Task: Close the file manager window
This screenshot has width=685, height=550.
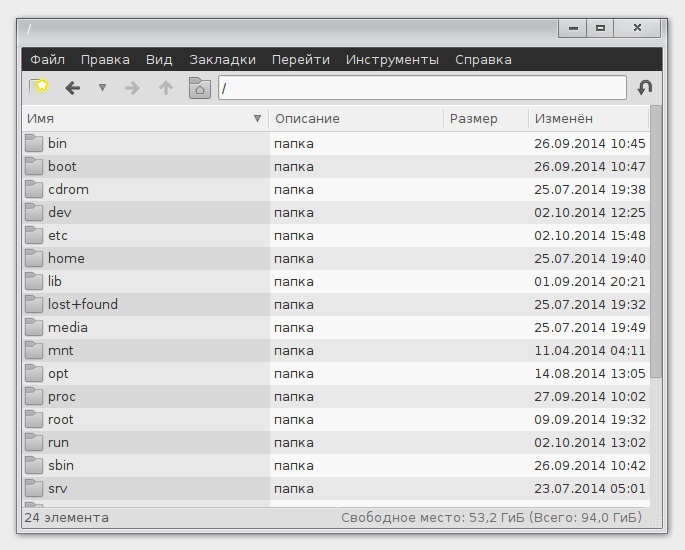Action: (637, 28)
